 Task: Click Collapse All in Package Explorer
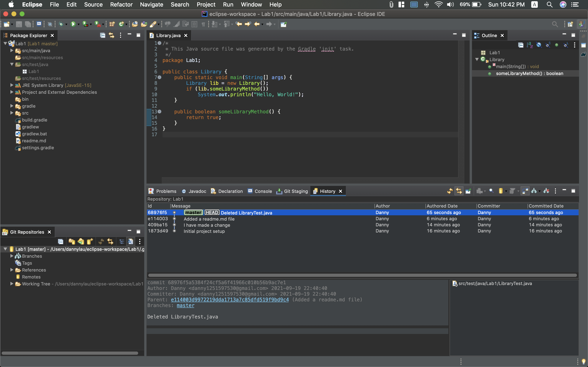(102, 35)
